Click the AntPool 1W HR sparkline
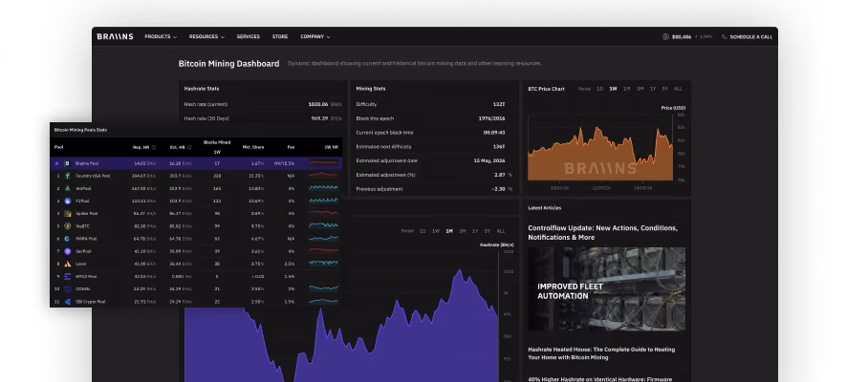Screen dimensions: 868x382 [323, 188]
